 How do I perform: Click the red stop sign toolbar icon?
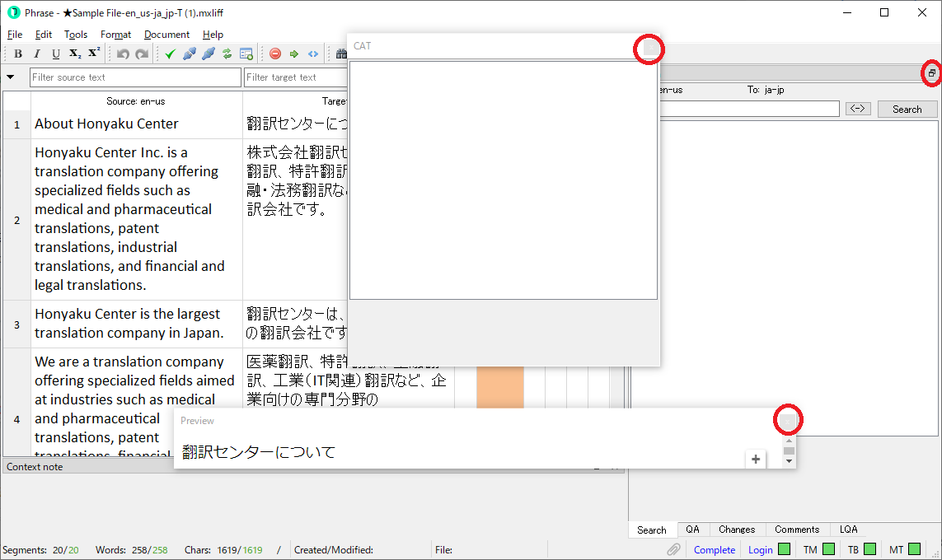pos(275,54)
